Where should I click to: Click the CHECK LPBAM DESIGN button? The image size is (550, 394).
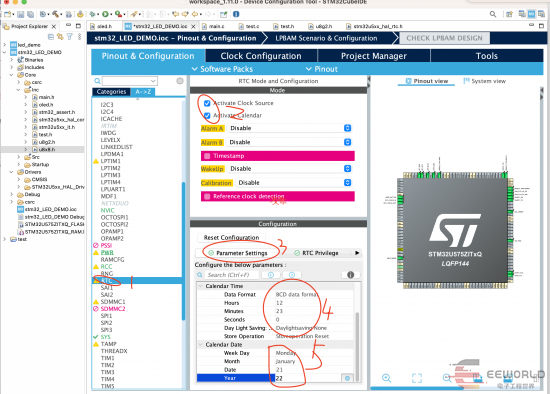point(444,38)
